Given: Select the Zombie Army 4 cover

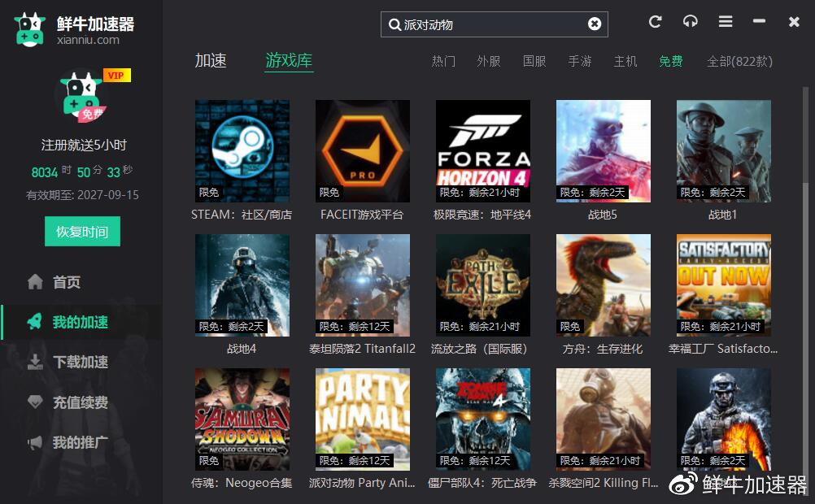Looking at the screenshot, I should click(483, 419).
